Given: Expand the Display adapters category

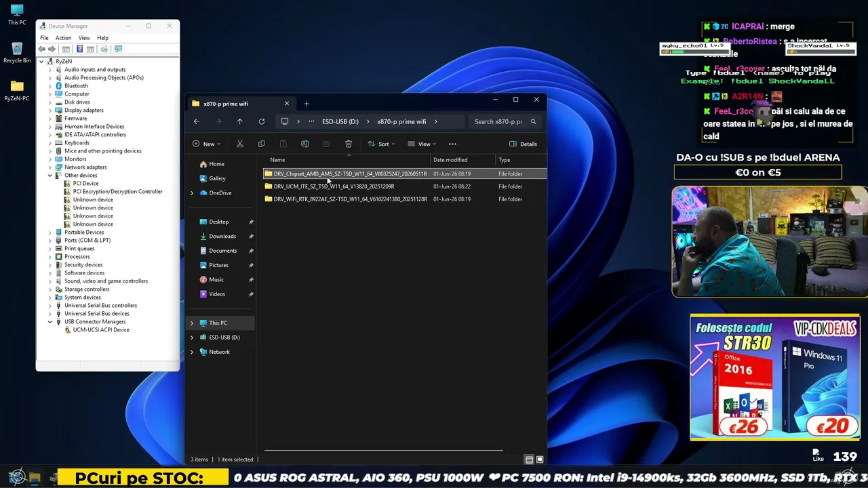Looking at the screenshot, I should click(50, 110).
